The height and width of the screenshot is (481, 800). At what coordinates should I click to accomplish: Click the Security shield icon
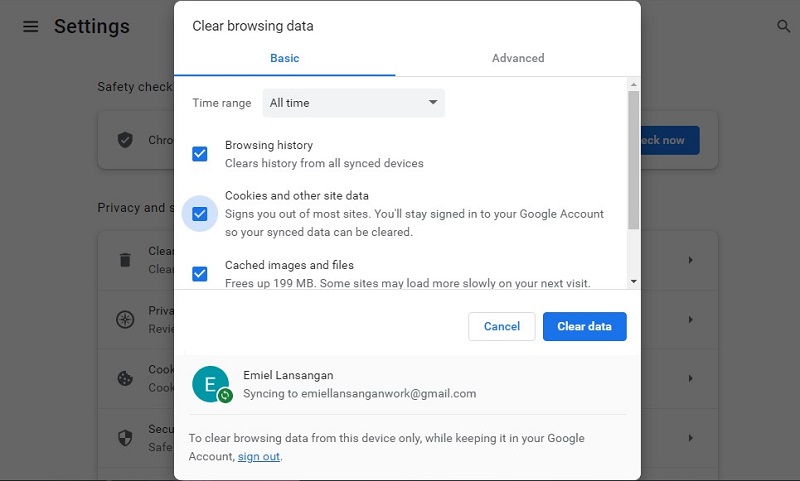(125, 438)
